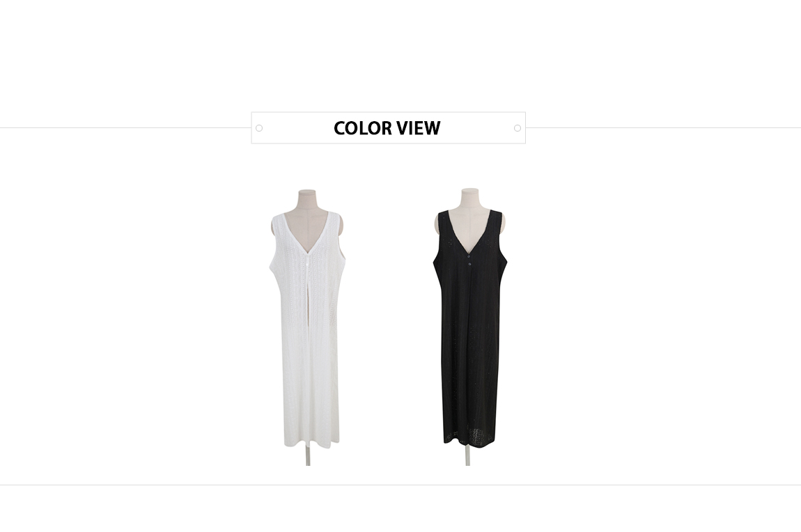
Task: Click the stand pole below the black dress
Action: tap(468, 455)
